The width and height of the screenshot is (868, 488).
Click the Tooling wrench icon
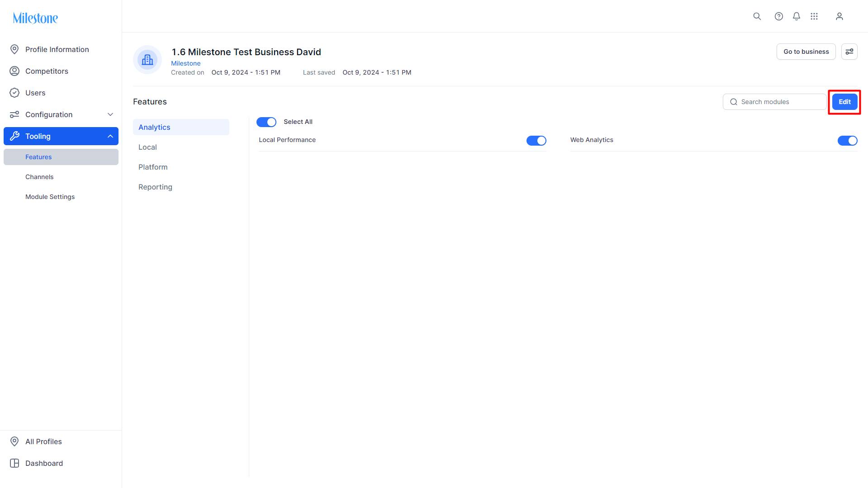point(14,136)
